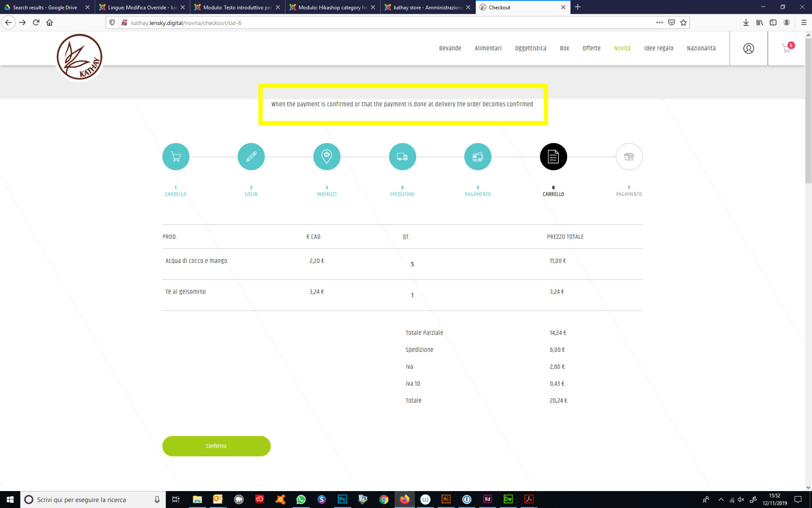Click the browser Forward arrow
This screenshot has height=508, width=812.
pyautogui.click(x=22, y=23)
